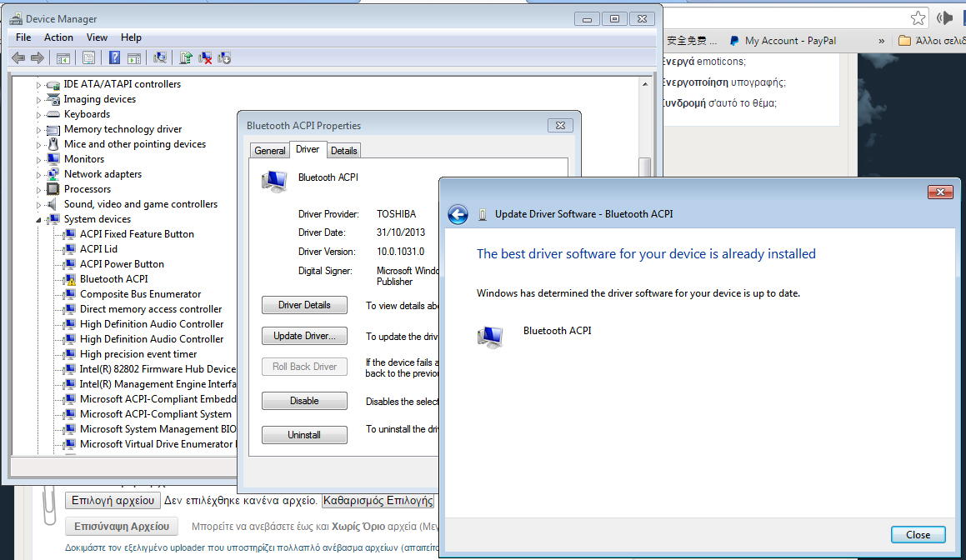The width and height of the screenshot is (966, 560).
Task: Expand the Network adapters node arrow
Action: tap(38, 175)
